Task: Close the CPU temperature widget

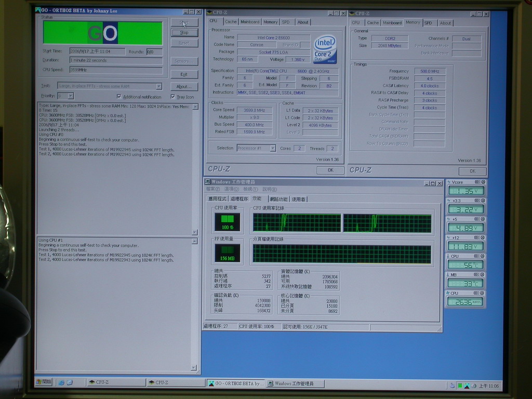Action: tap(483, 256)
